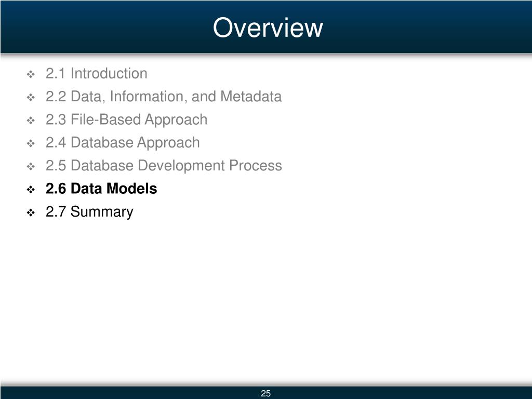Open the 2.7 Summary section
532x399 pixels.
[89, 212]
